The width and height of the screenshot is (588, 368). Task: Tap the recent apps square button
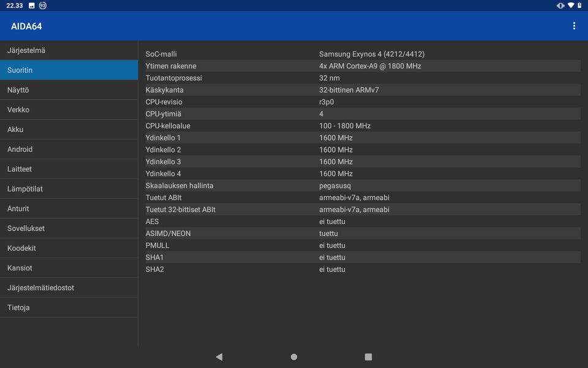(x=368, y=357)
